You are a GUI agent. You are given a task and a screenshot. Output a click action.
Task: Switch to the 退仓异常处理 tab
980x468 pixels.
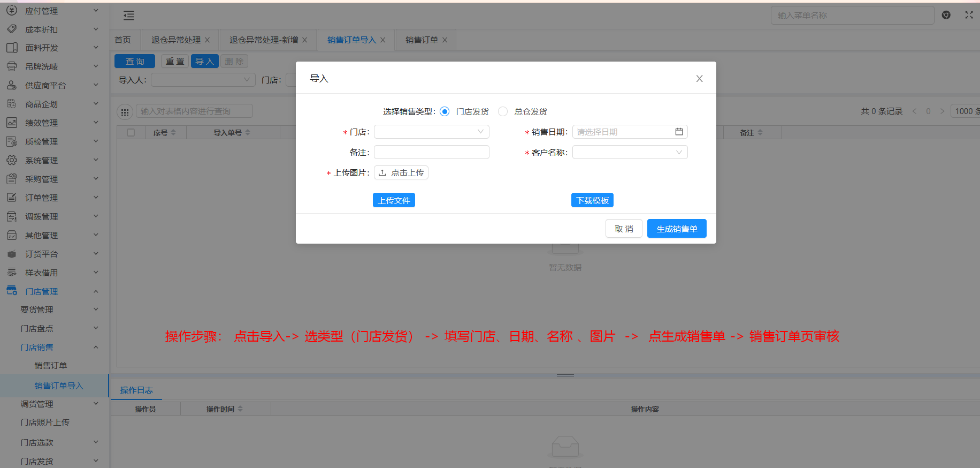[175, 40]
